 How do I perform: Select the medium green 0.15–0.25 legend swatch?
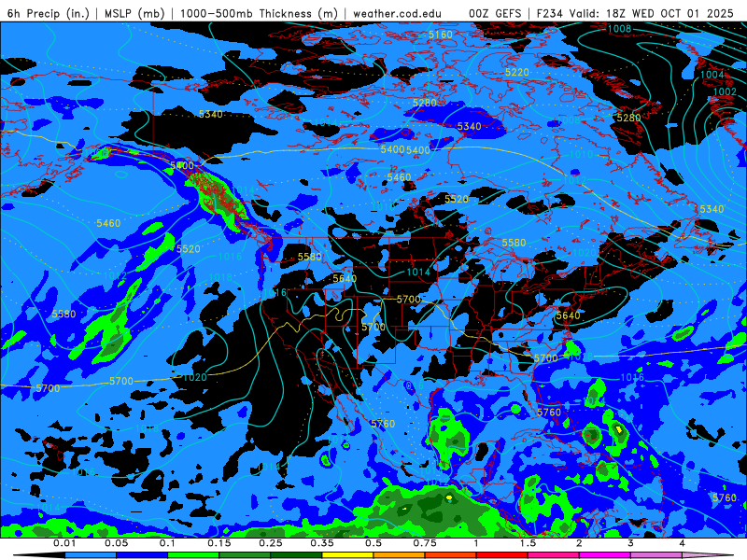pyautogui.click(x=245, y=555)
